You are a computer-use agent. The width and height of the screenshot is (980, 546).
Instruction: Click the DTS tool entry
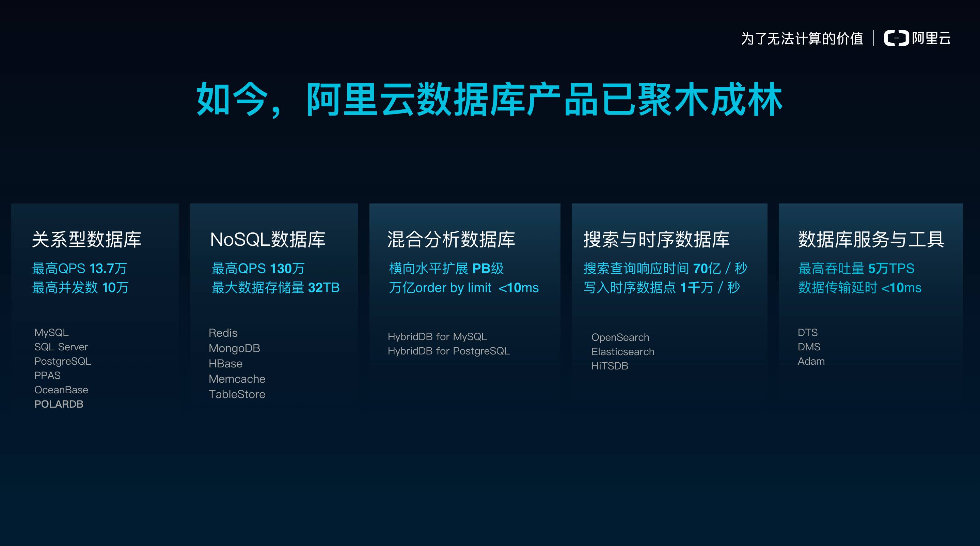(x=807, y=332)
